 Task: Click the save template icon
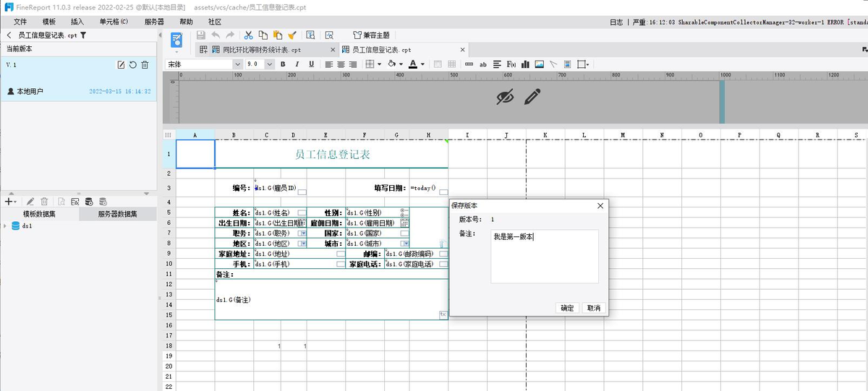click(201, 35)
